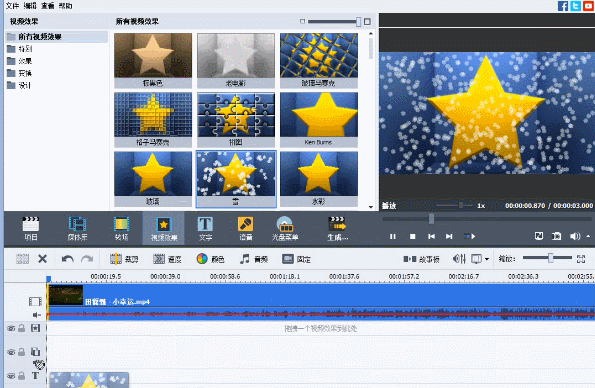The height and width of the screenshot is (388, 595).
Task: Open the 文字 text panel
Action: [x=205, y=228]
